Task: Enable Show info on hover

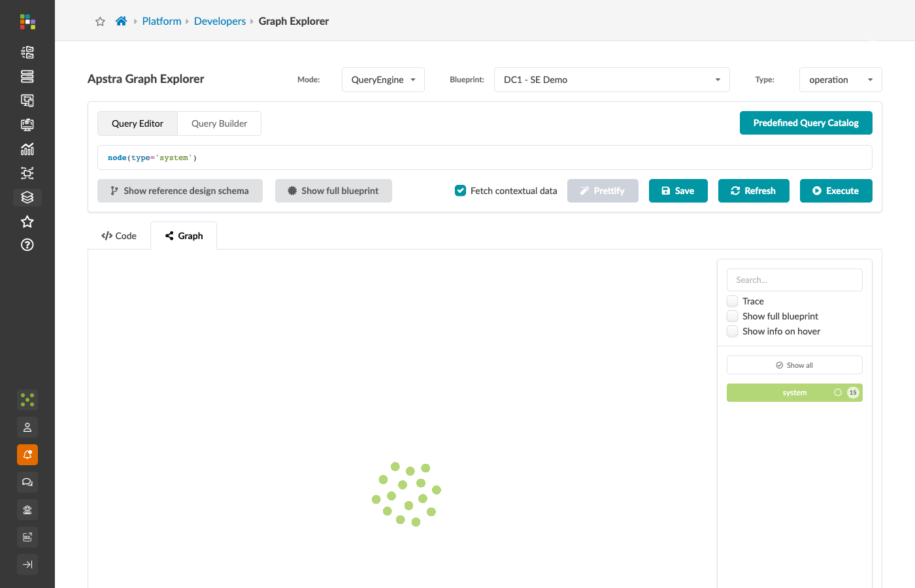Action: coord(733,331)
